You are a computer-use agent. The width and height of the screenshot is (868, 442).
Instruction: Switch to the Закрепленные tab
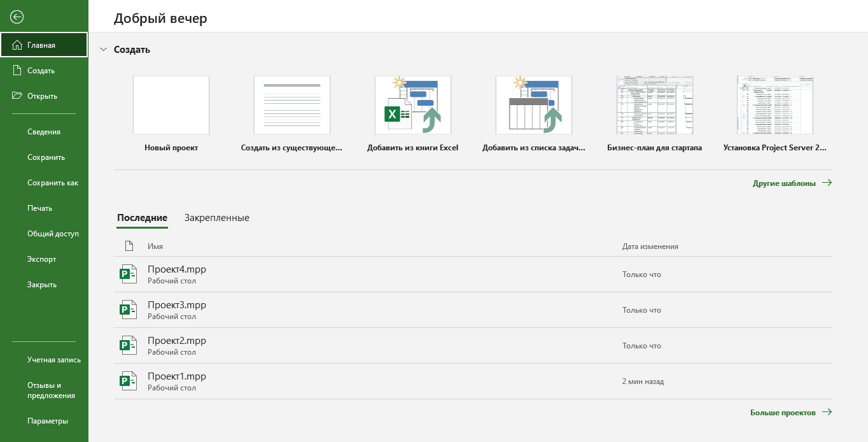click(x=216, y=218)
